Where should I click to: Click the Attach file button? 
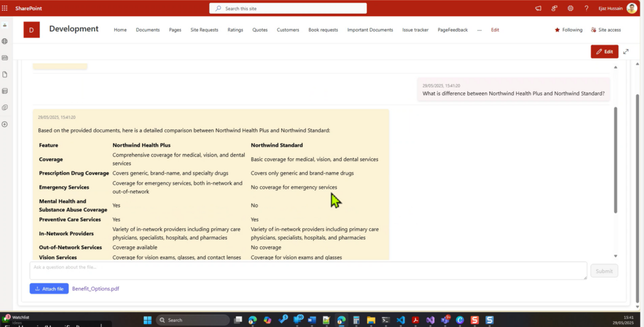(x=49, y=289)
